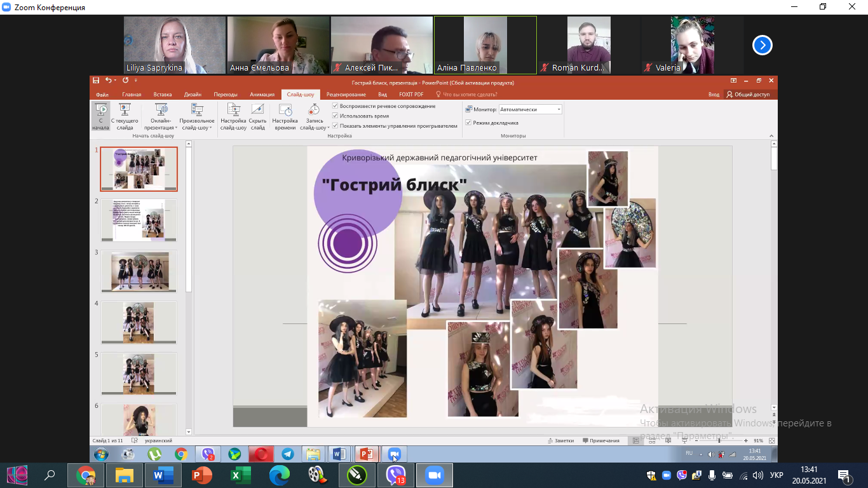Open the 'FOXIT PDF' tab

(x=411, y=94)
